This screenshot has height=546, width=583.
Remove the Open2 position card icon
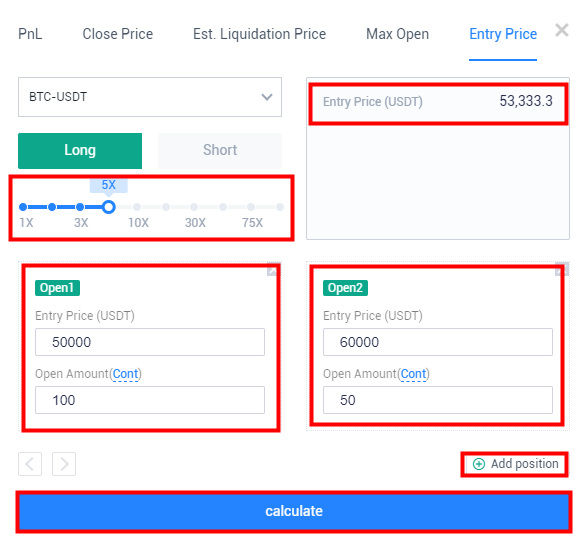[x=561, y=269]
